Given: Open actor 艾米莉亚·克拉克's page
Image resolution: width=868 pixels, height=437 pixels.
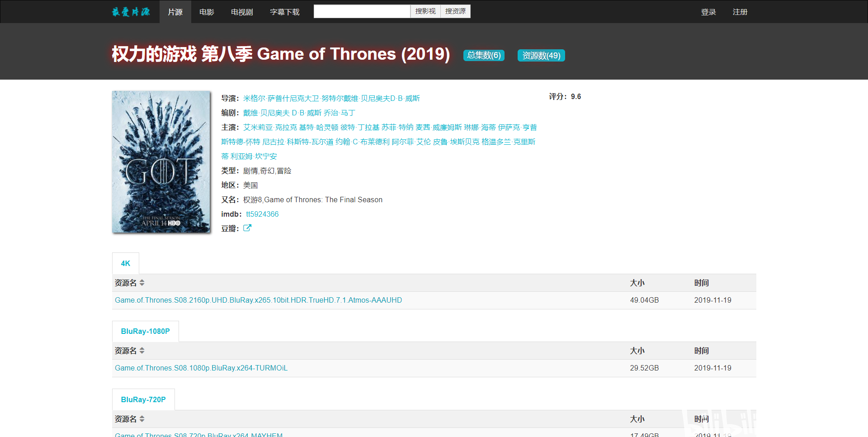Looking at the screenshot, I should [270, 127].
